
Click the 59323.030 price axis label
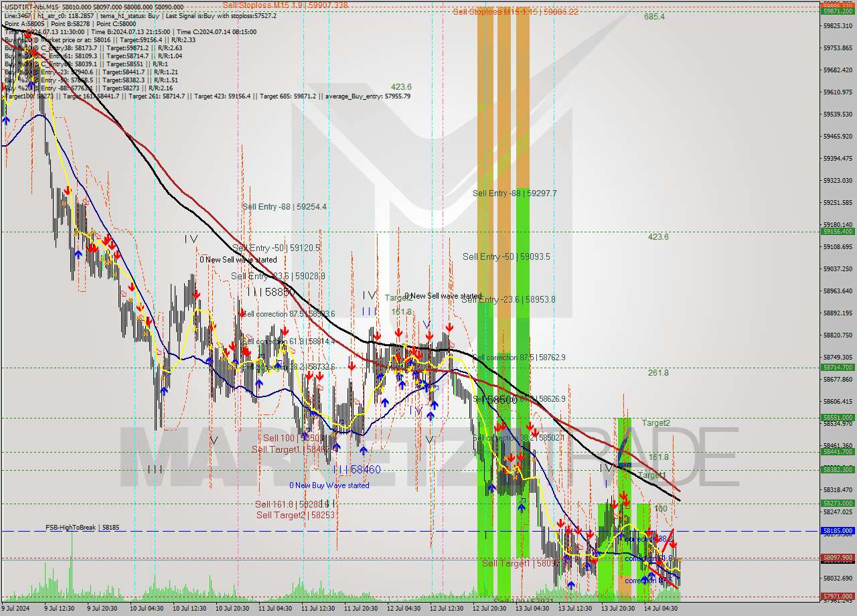[838, 180]
